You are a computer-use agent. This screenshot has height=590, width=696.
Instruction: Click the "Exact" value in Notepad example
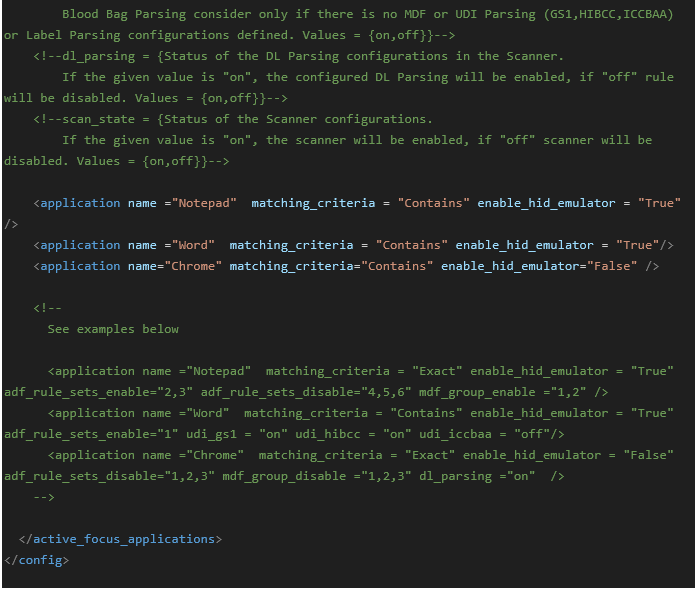(x=437, y=371)
